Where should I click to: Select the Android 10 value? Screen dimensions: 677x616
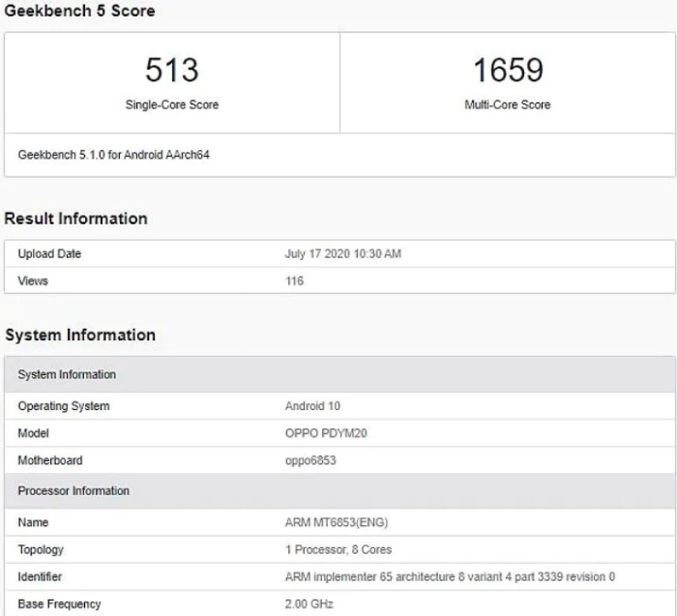[x=312, y=406]
